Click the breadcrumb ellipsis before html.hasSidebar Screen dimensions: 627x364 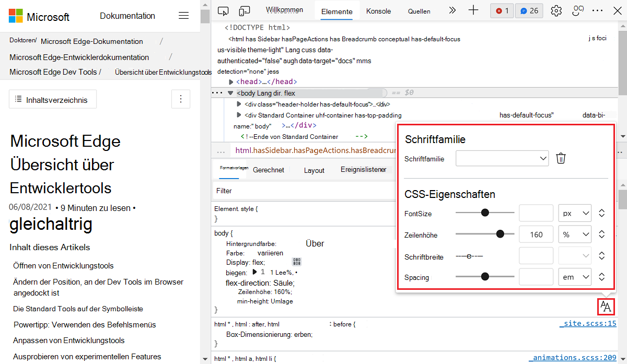coord(220,150)
